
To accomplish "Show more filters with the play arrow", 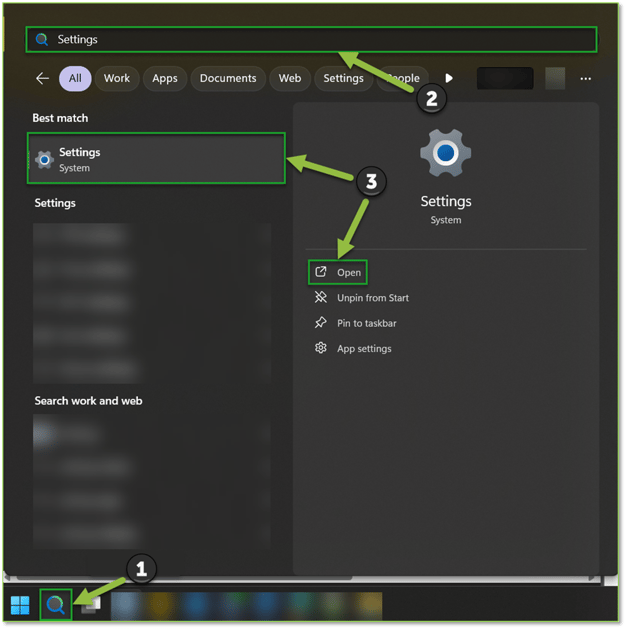I will [x=449, y=78].
